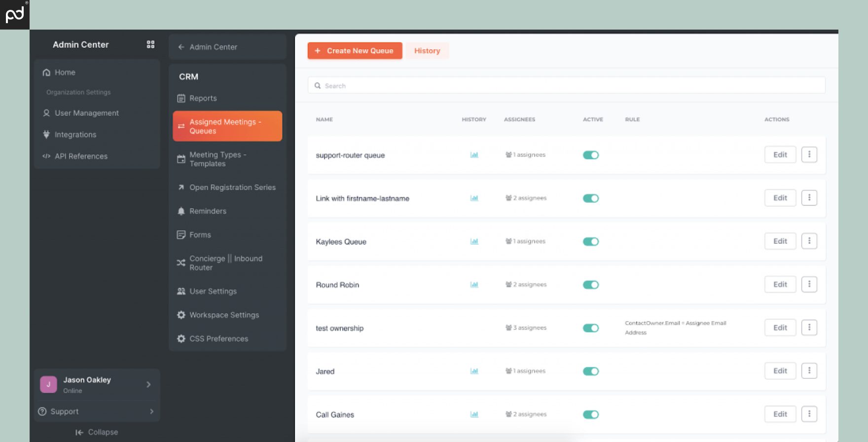Open more actions for Call Gaines

click(809, 414)
